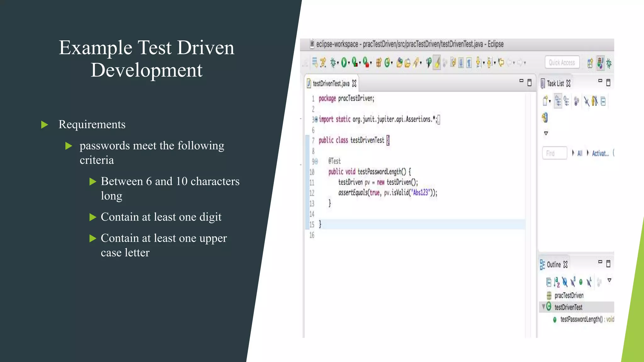
Task: Click Sort alphabetically icon in Outline panel
Action: (557, 282)
